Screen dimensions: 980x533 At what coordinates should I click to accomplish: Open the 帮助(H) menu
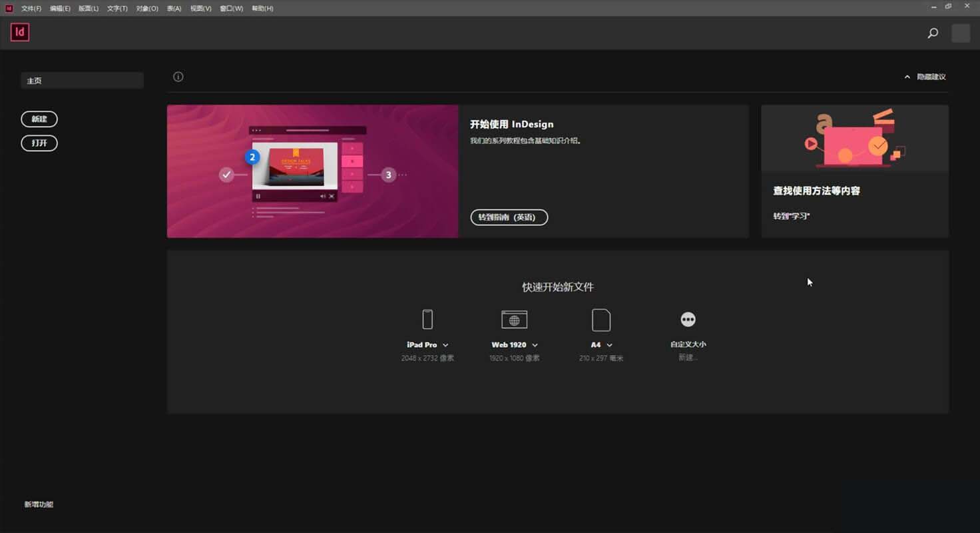262,9
